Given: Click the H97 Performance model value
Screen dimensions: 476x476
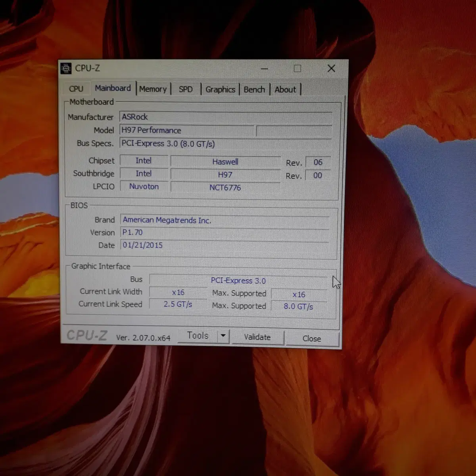Looking at the screenshot, I should coord(187,131).
